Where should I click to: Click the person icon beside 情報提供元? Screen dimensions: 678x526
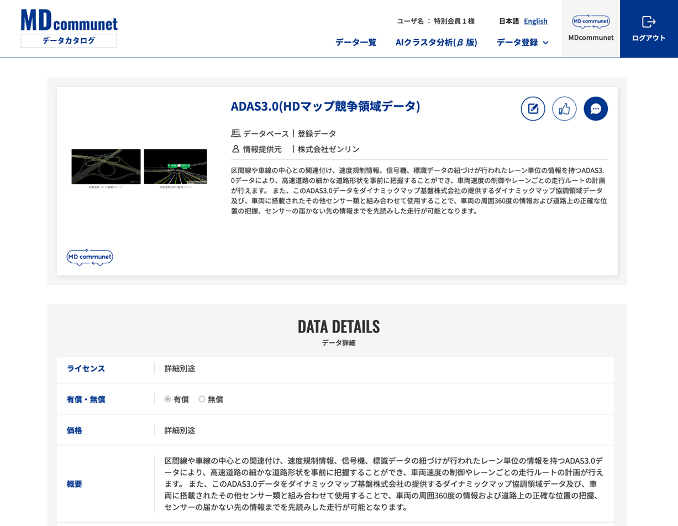[235, 148]
